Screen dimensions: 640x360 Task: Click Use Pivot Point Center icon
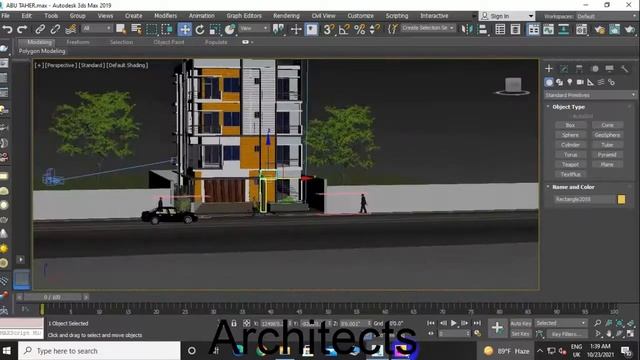point(278,29)
